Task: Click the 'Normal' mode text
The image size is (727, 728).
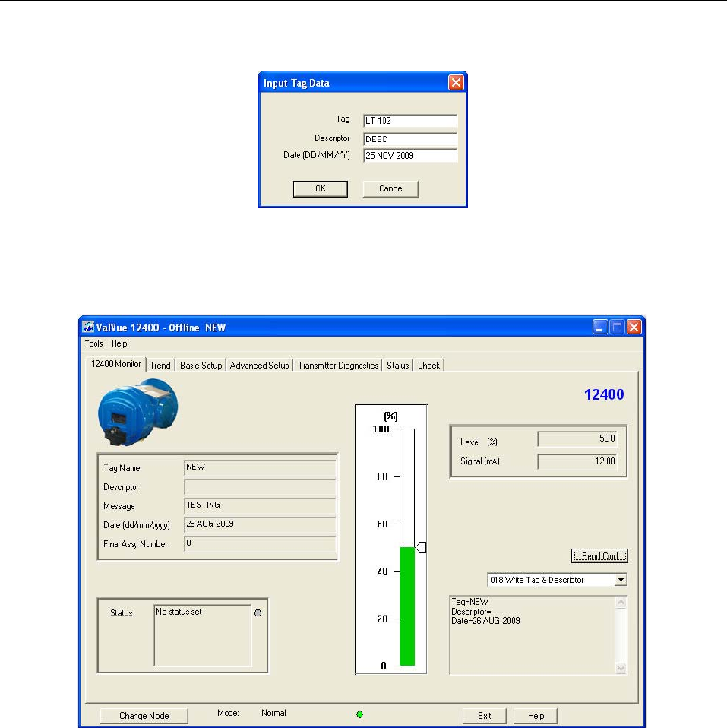Action: coord(273,713)
